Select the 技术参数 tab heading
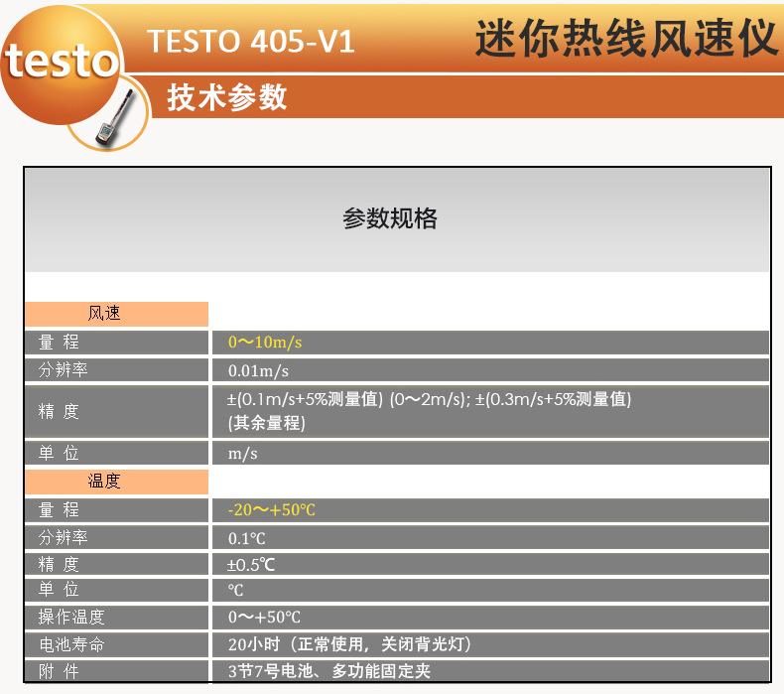Screen dimensions: 784x694 tap(227, 97)
